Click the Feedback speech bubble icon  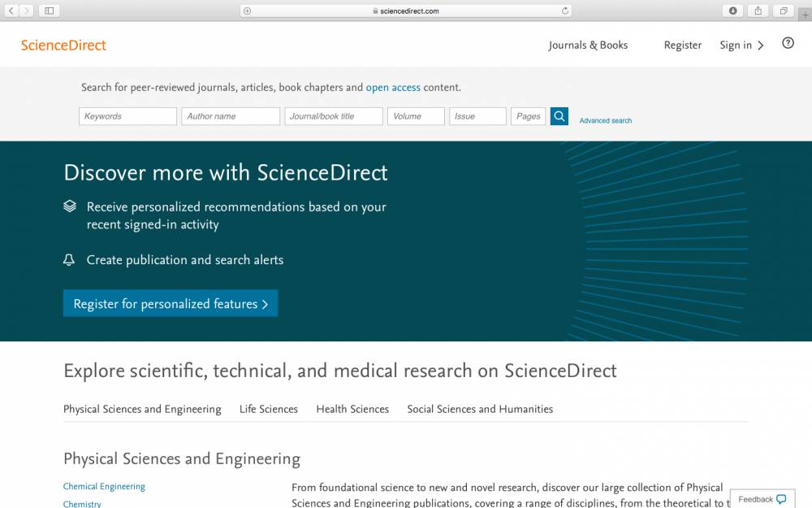(x=781, y=499)
